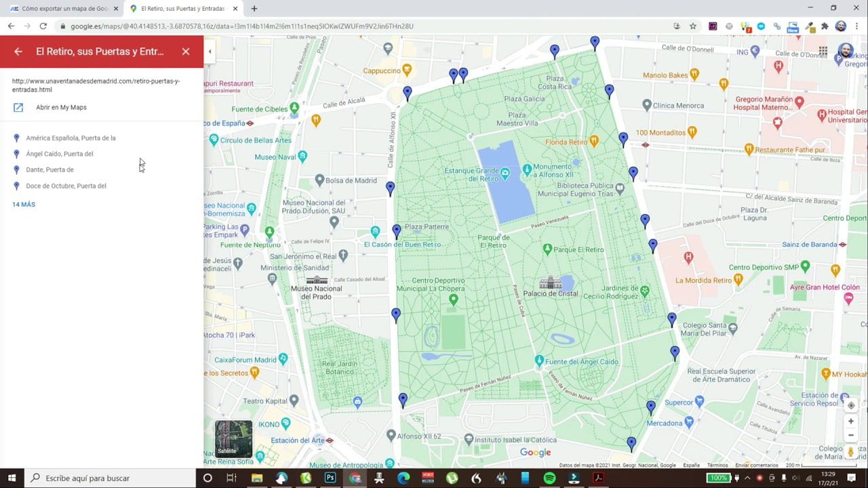Expand '14 MÁS' to show more gates
The width and height of the screenshot is (868, 488).
pyautogui.click(x=23, y=204)
